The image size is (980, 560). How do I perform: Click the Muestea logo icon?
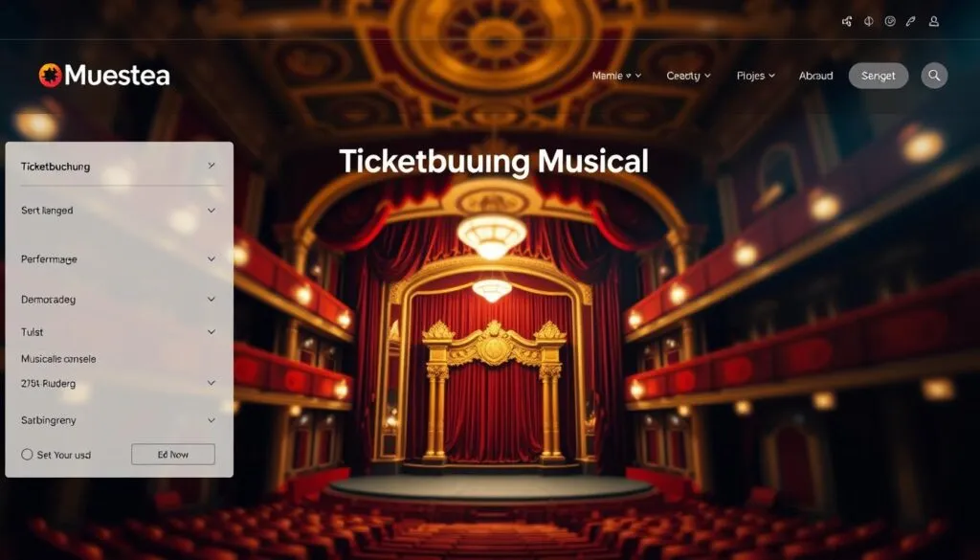coord(50,76)
